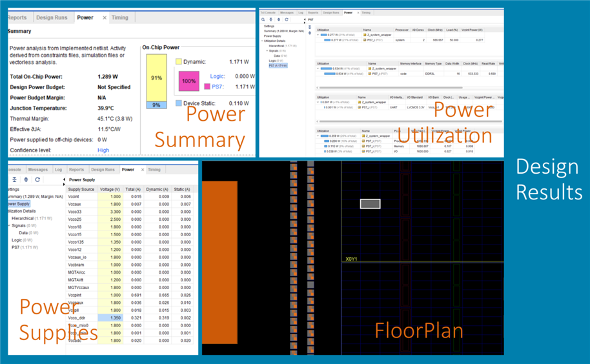Image resolution: width=590 pixels, height=364 pixels.
Task: Close the Power tab in Power Summary panel
Action: [x=105, y=18]
